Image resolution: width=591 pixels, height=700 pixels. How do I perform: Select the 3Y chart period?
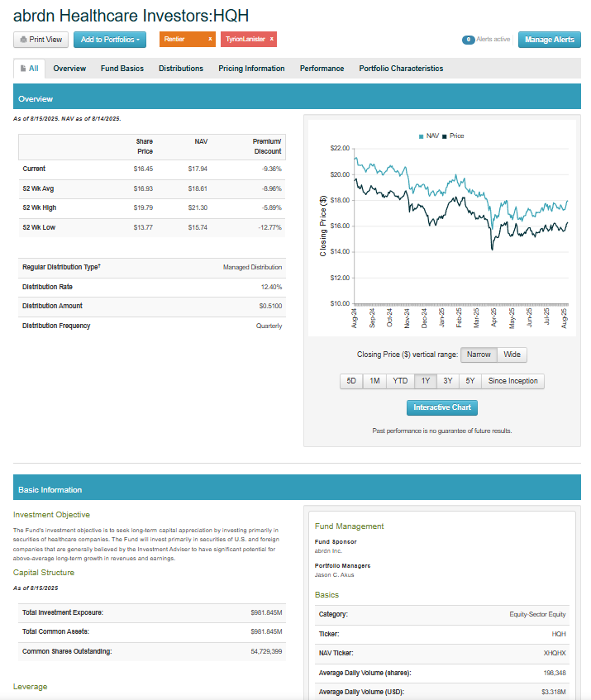click(x=448, y=381)
